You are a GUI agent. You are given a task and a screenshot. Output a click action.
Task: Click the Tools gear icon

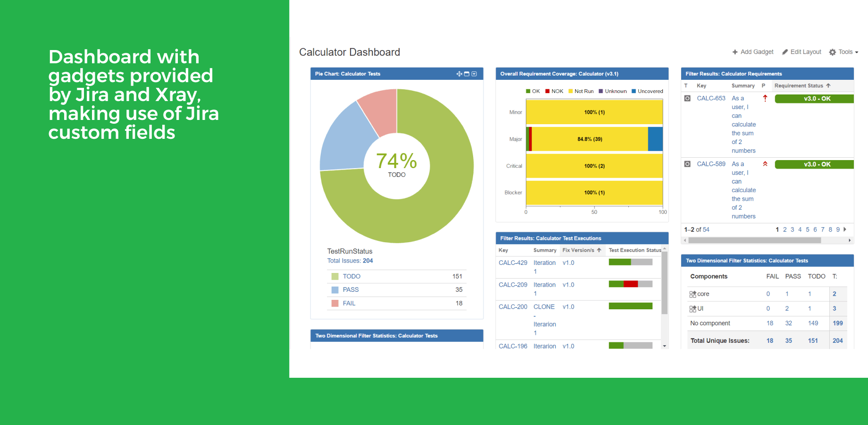coord(832,52)
